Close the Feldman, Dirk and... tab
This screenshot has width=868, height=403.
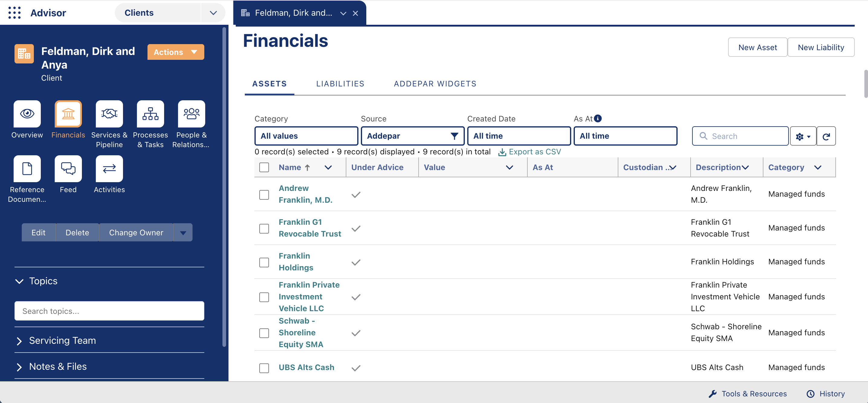(x=355, y=13)
